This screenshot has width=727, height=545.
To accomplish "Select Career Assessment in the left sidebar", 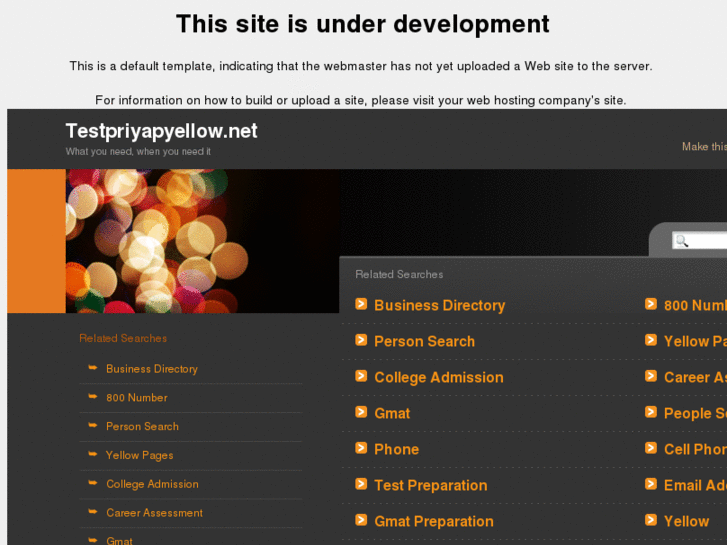I will tap(154, 513).
